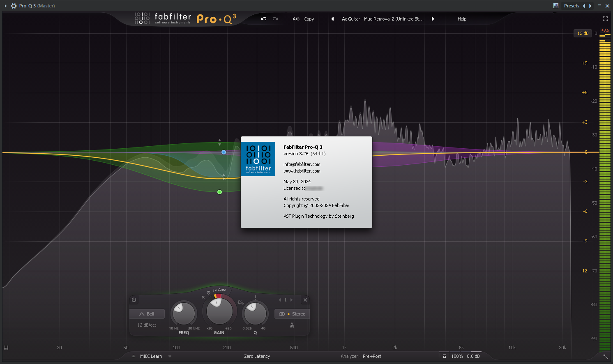
Task: Open band gear settings icon
Action: [x=240, y=302]
